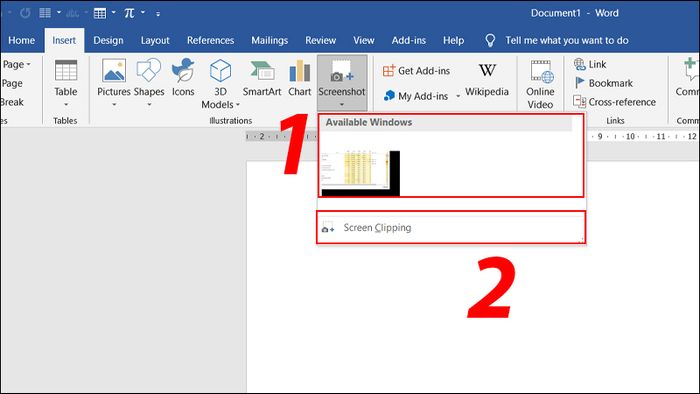Expand the Screenshot dropdown arrow
Viewport: 700px width, 394px height.
342,105
